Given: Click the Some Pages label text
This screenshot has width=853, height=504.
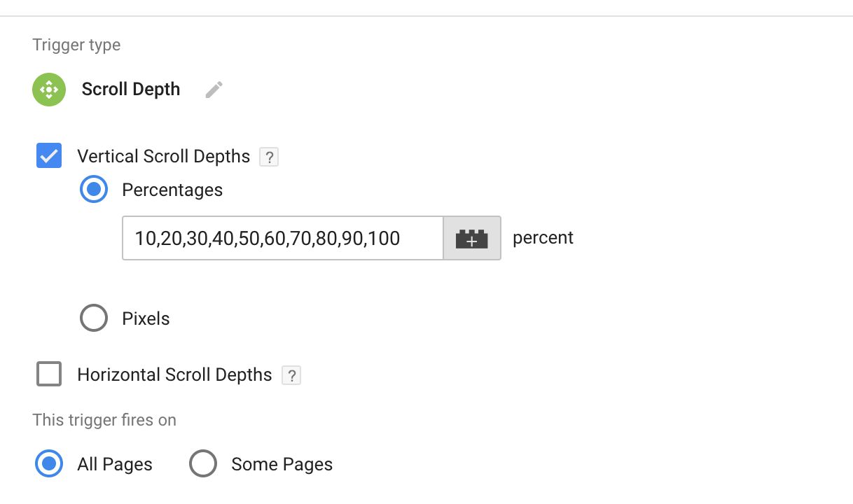Looking at the screenshot, I should (282, 464).
